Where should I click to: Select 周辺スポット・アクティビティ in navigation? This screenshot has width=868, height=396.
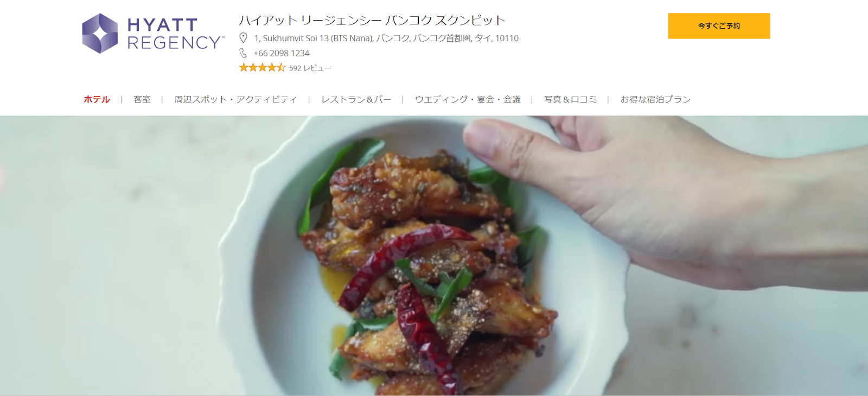pyautogui.click(x=235, y=99)
